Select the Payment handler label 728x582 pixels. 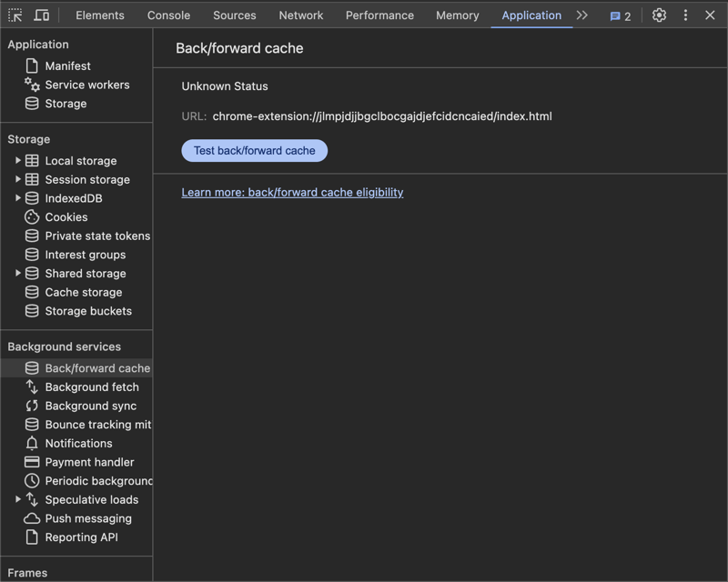click(x=89, y=462)
